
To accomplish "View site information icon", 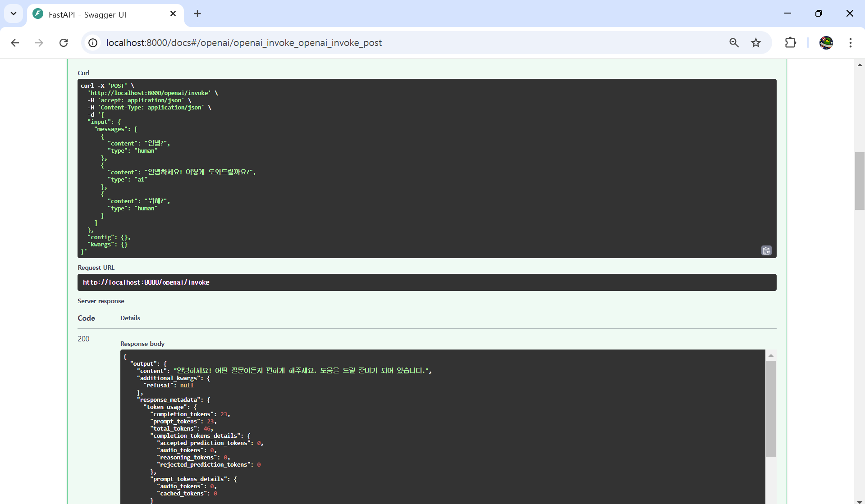I will tap(93, 43).
